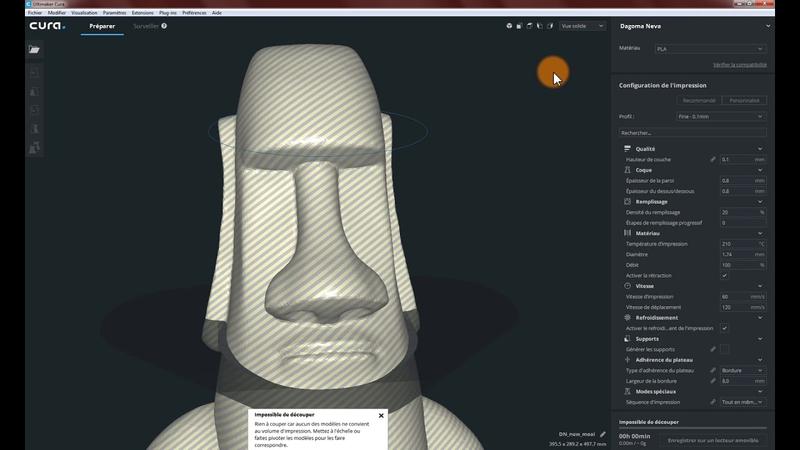
Task: Click the Rechercher settings search field
Action: point(692,132)
